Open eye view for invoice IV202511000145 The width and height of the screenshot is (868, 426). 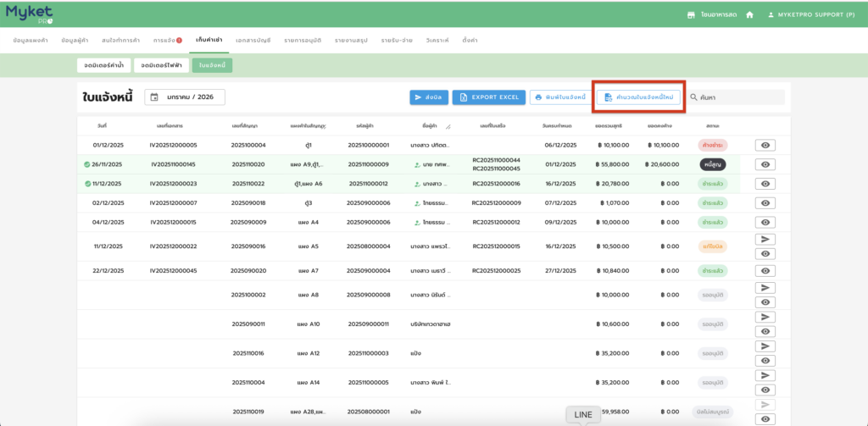click(x=765, y=164)
